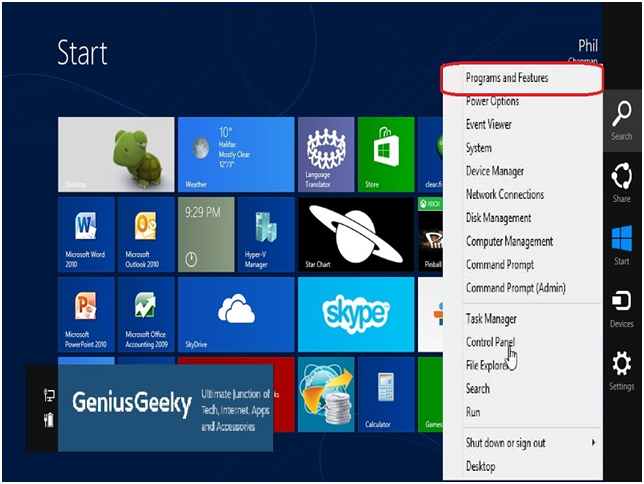Open the Calculator tile

(x=386, y=394)
